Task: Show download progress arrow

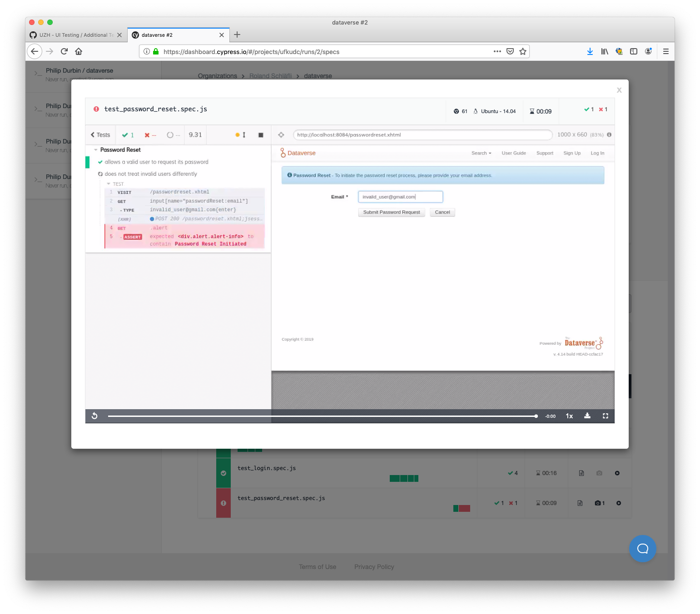Action: pyautogui.click(x=590, y=51)
